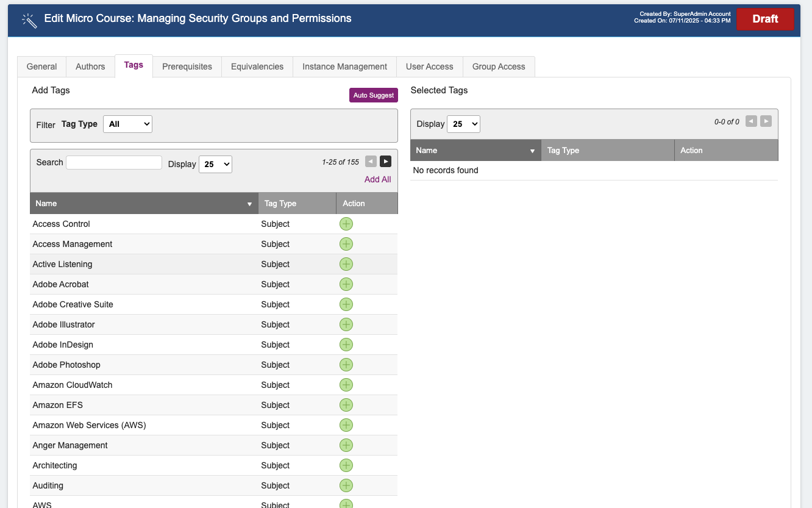This screenshot has height=508, width=812.
Task: Open the Prerequisites tab
Action: coord(187,66)
